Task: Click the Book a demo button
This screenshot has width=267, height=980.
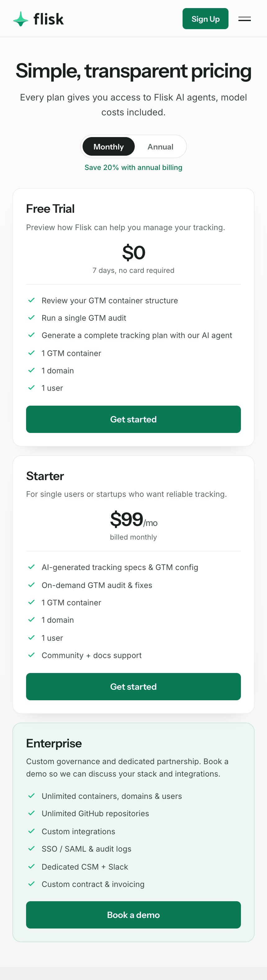Action: tap(133, 915)
